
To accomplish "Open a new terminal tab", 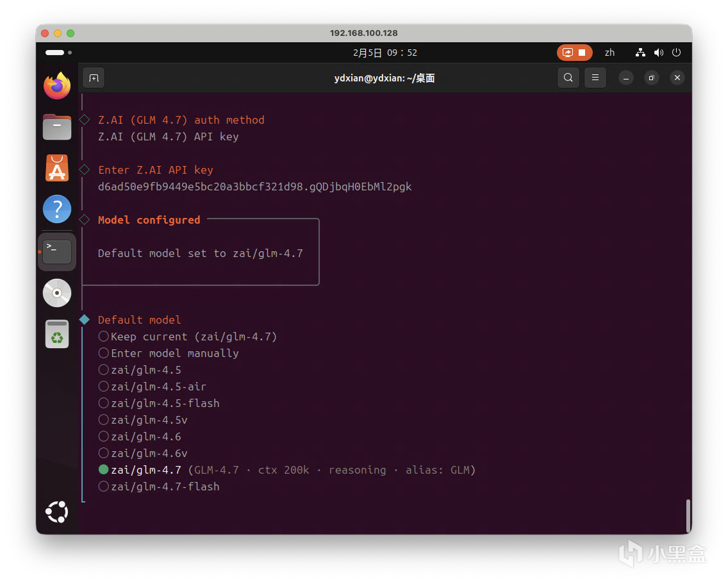I will [94, 78].
